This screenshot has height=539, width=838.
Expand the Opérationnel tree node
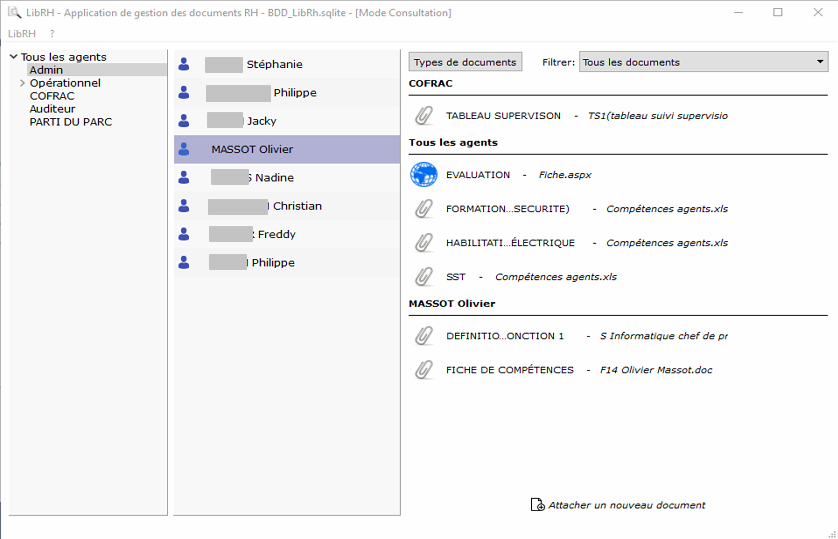(22, 83)
